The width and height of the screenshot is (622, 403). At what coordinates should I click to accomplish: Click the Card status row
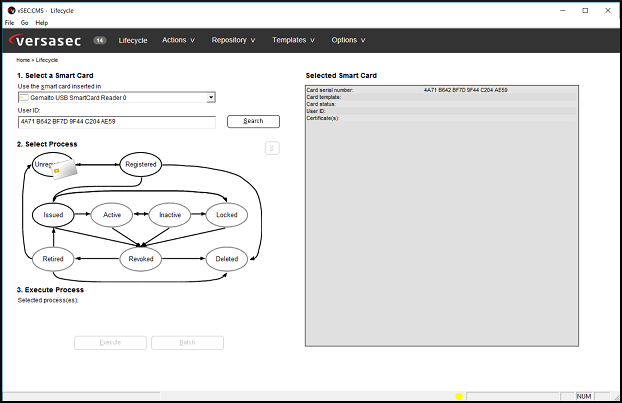click(x=442, y=104)
